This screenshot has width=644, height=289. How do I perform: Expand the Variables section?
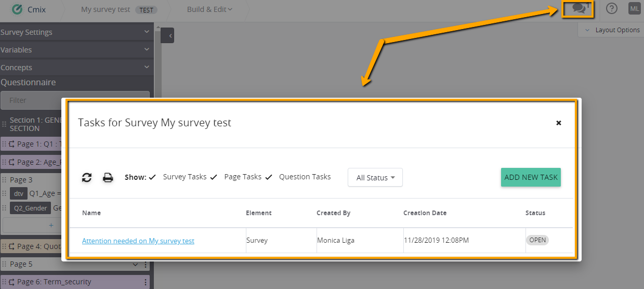click(x=75, y=50)
